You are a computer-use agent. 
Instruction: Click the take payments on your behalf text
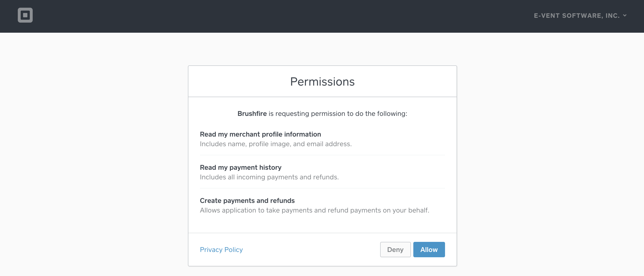tap(315, 210)
